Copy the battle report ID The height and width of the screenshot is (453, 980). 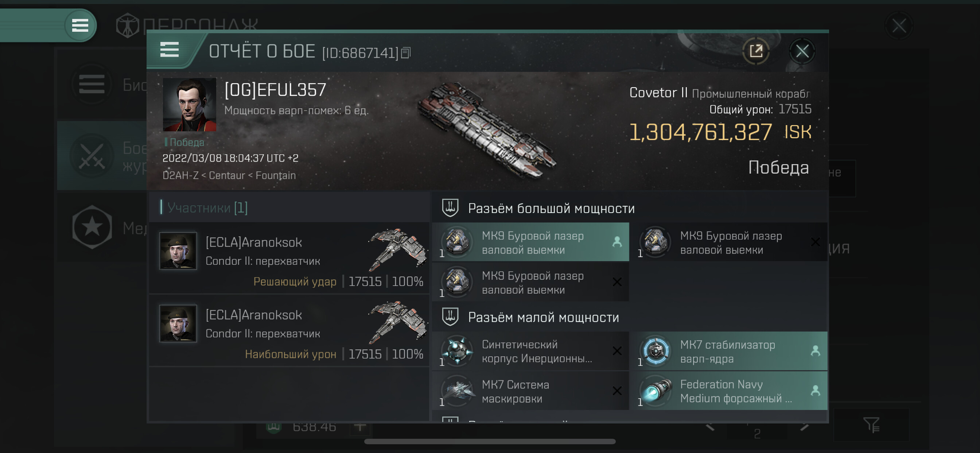406,53
